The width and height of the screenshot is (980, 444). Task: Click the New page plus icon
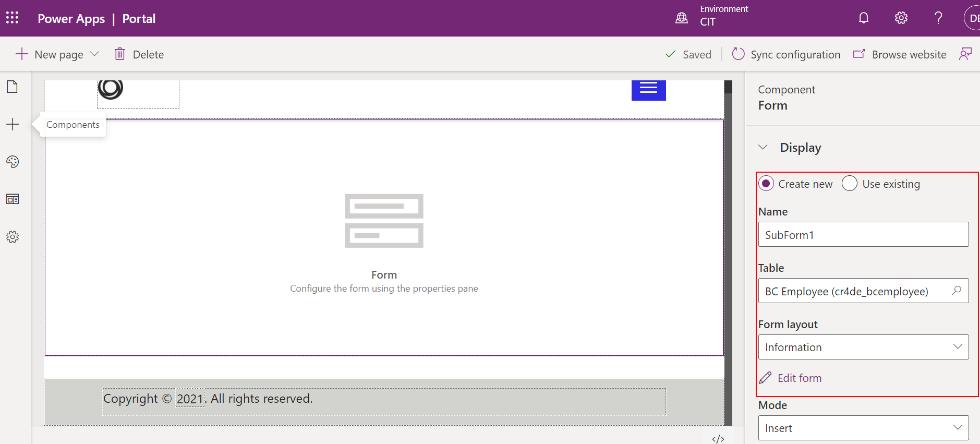[22, 54]
